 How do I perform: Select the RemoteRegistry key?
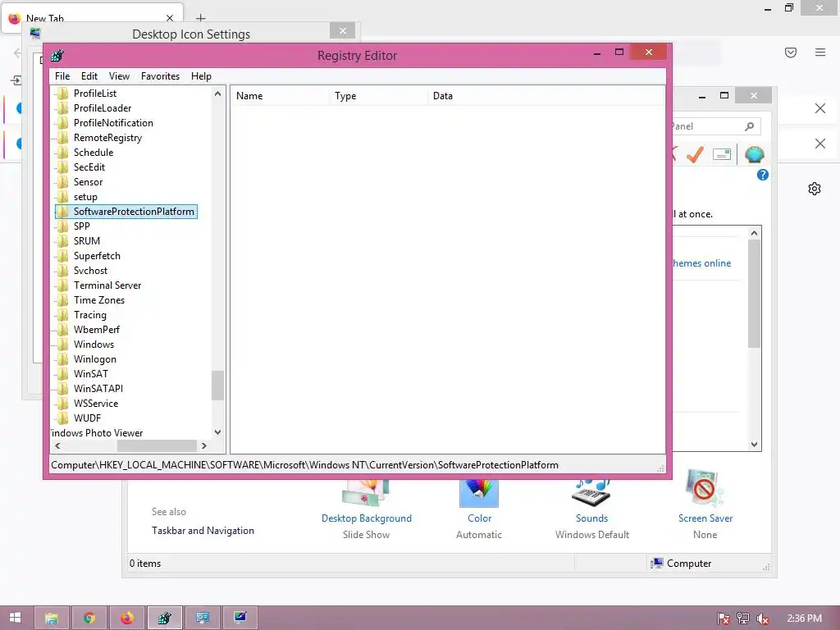point(107,138)
